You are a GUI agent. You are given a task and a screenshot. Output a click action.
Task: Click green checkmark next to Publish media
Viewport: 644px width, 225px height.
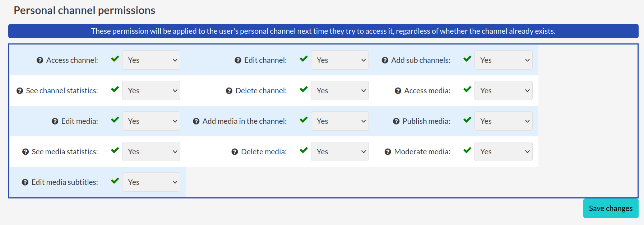tap(467, 120)
